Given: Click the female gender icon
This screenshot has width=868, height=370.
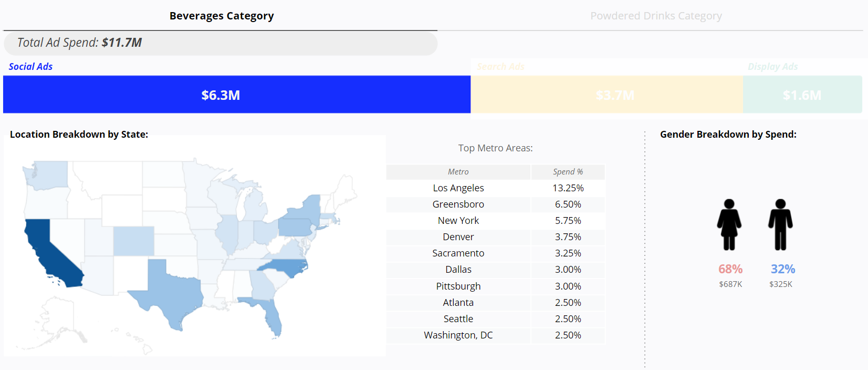Looking at the screenshot, I should (729, 224).
